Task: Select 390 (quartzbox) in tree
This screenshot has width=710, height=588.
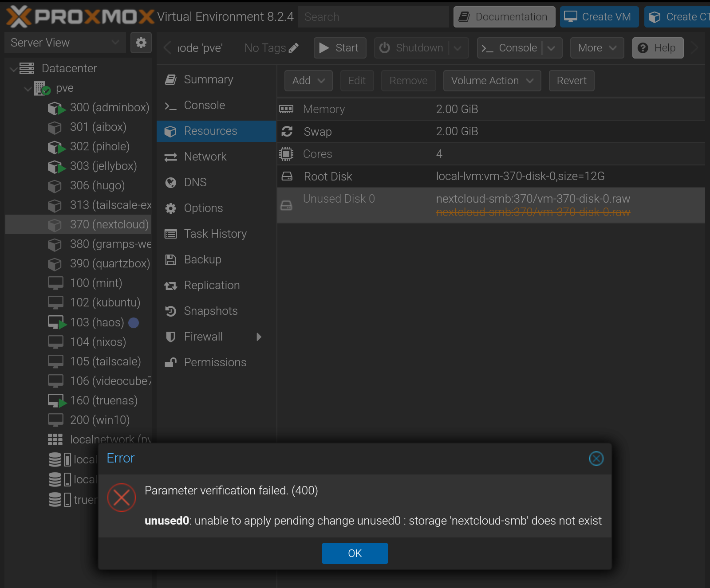Action: (79, 264)
